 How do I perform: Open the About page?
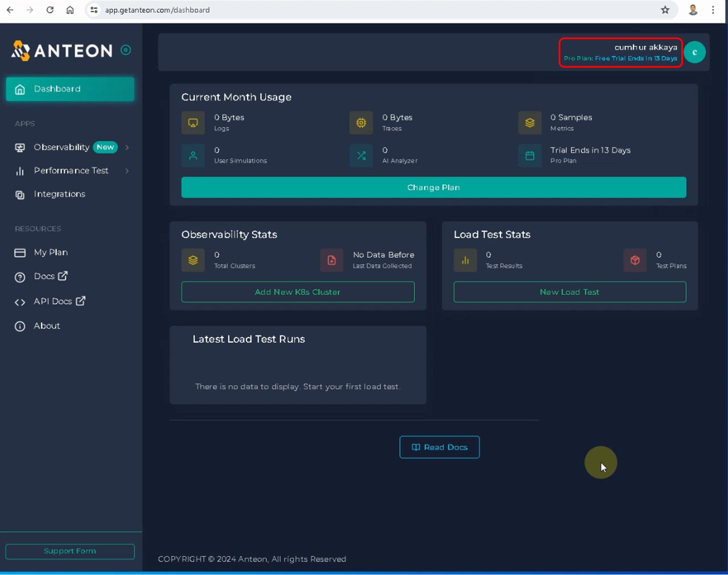click(x=47, y=326)
